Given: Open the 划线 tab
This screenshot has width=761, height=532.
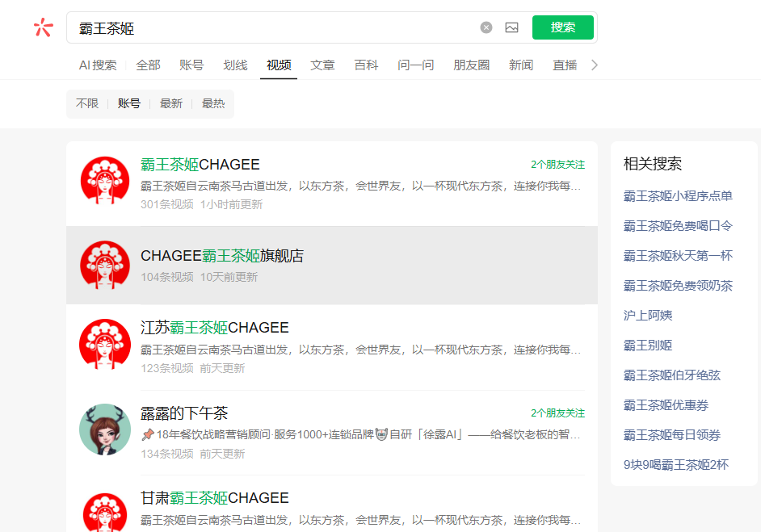Looking at the screenshot, I should (x=235, y=65).
